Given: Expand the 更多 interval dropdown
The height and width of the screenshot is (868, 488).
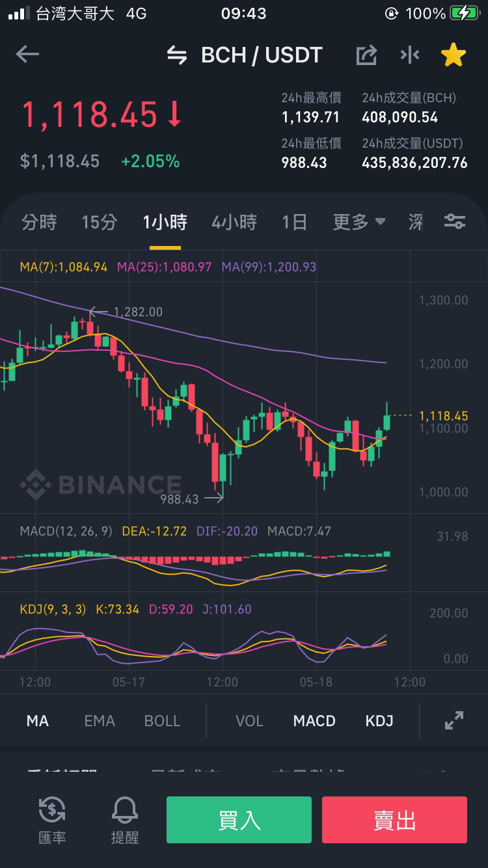Looking at the screenshot, I should click(359, 222).
